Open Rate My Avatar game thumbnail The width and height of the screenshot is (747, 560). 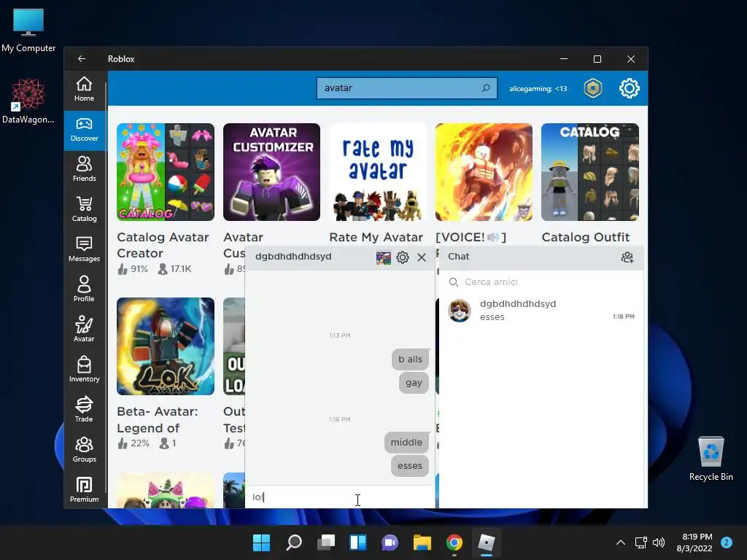click(x=378, y=172)
